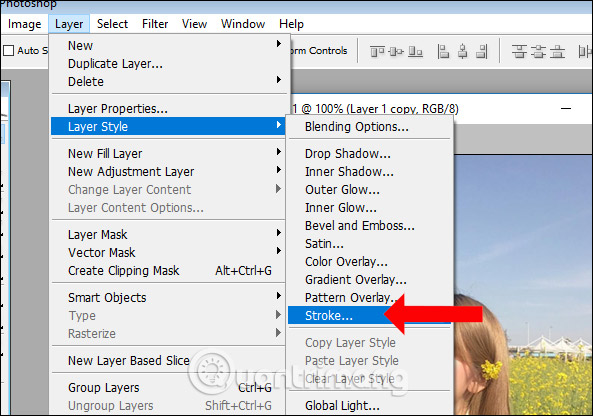Click Paste Layer Style entry
593x416 pixels.
coord(370,361)
